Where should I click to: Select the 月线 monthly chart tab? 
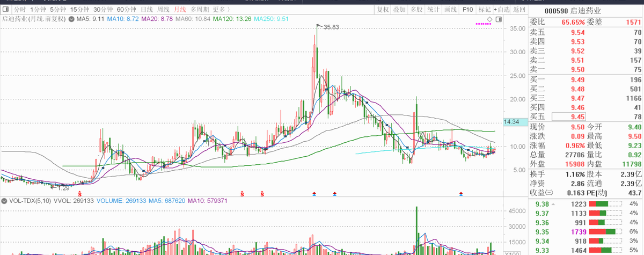tap(180, 10)
